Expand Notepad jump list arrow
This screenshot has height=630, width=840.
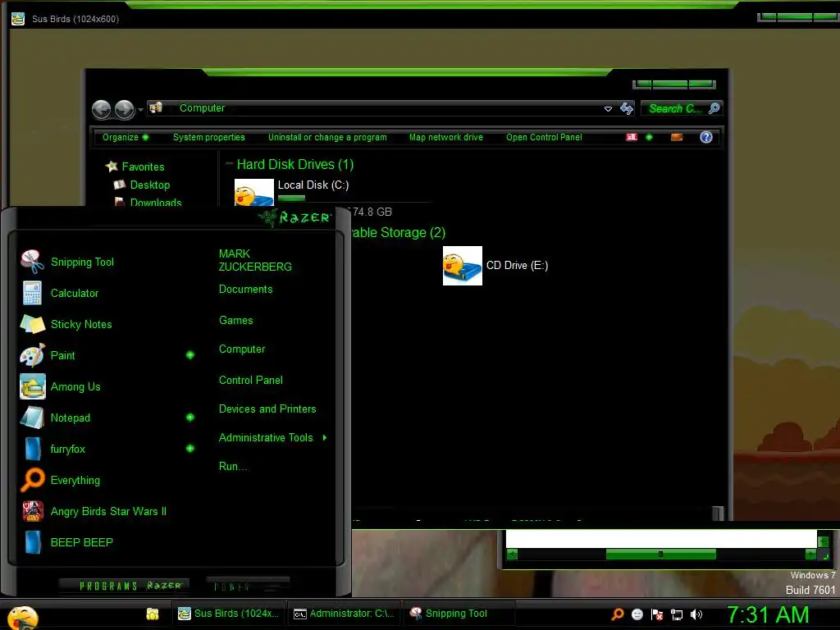(x=190, y=418)
